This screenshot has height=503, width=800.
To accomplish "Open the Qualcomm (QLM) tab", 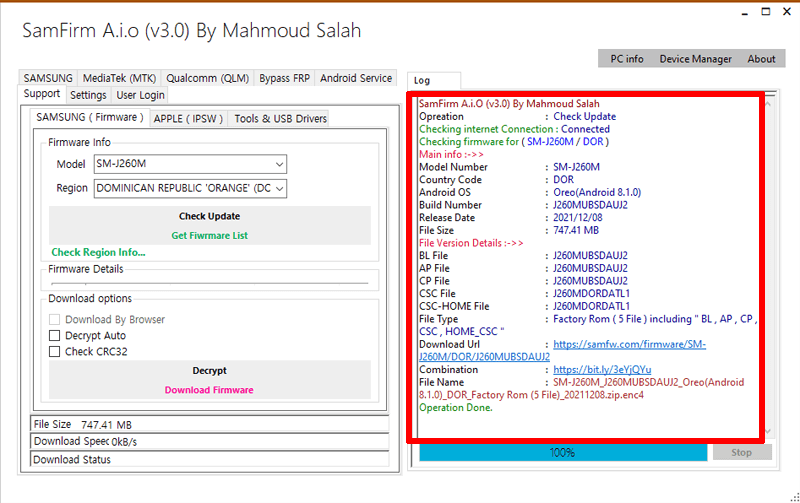I will click(x=207, y=78).
